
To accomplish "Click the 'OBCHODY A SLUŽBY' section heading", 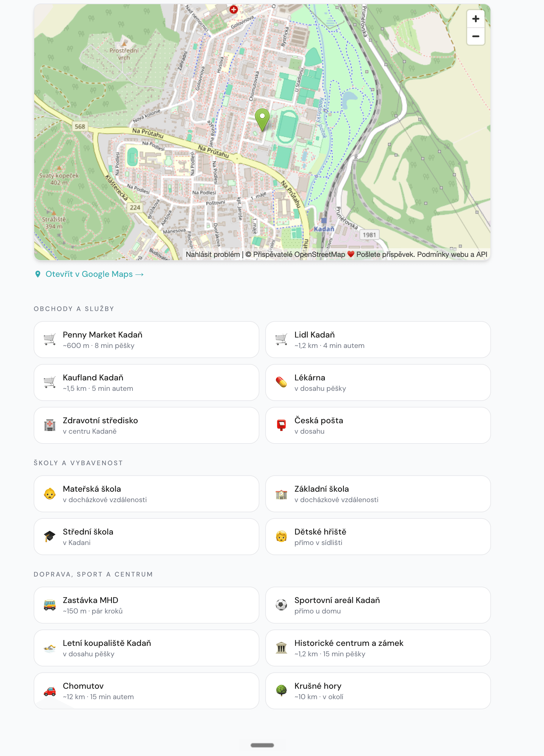I will click(74, 309).
